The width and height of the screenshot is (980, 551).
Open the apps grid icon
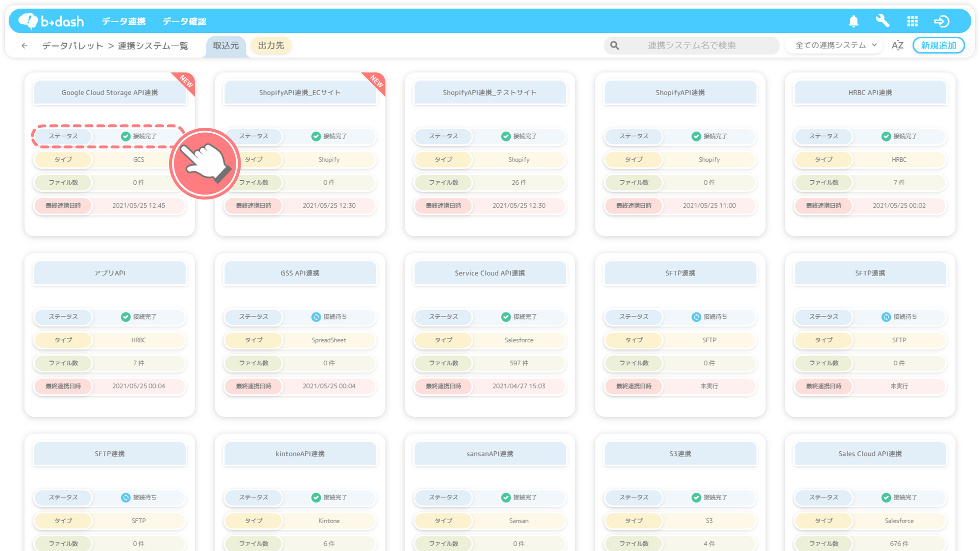[912, 21]
